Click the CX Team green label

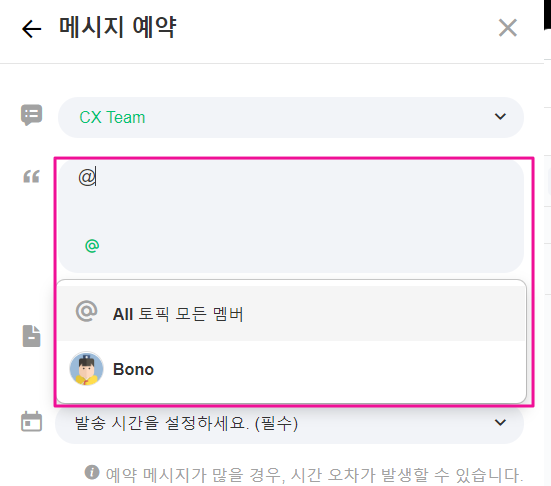tap(112, 117)
